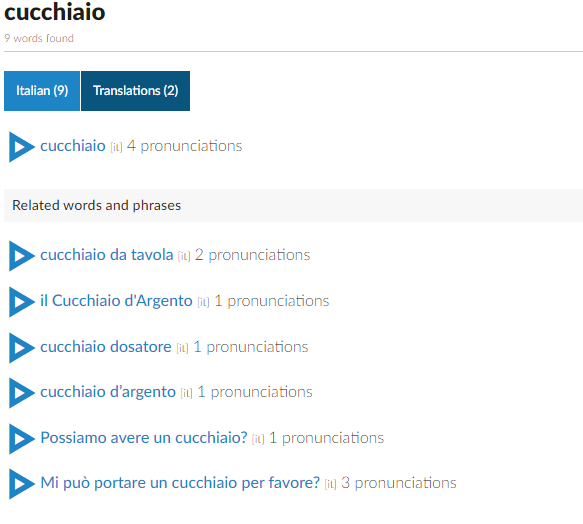Open Mi può portare un cucchiaio per favore?
The height and width of the screenshot is (524, 583).
tap(180, 483)
